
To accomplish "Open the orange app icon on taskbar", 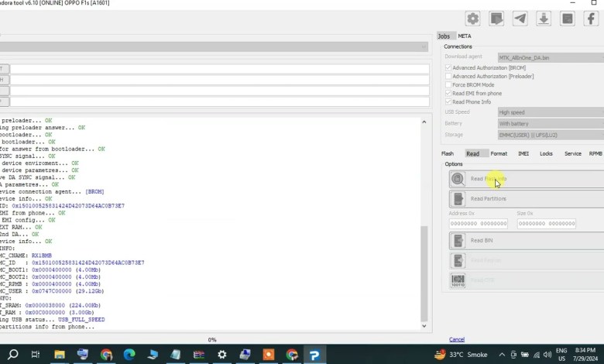I will click(x=269, y=355).
